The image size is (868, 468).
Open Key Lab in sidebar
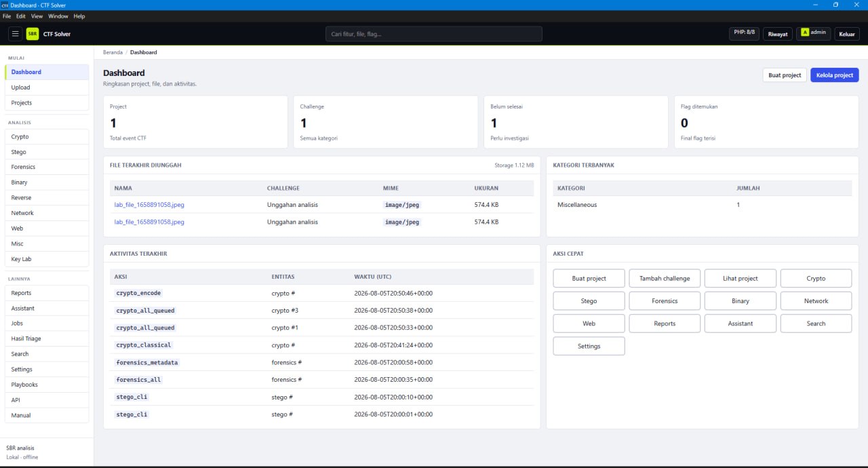point(47,259)
